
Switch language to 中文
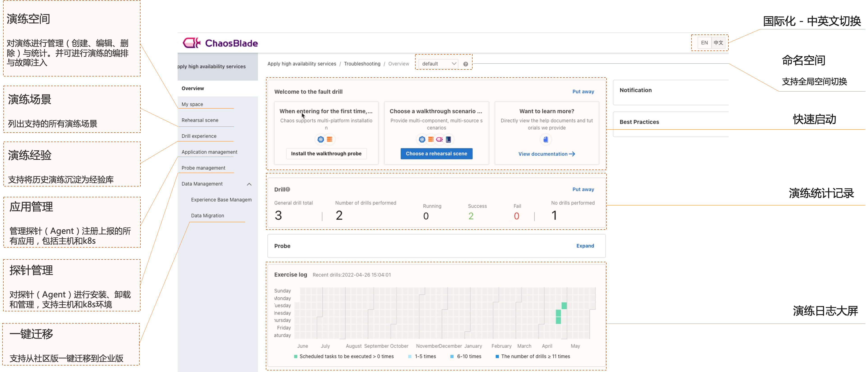[718, 43]
